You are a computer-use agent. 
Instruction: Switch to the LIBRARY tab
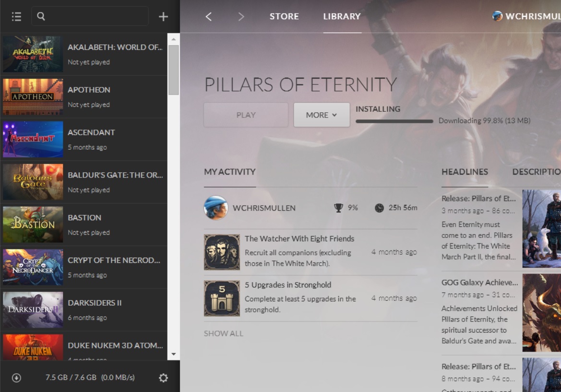(342, 16)
